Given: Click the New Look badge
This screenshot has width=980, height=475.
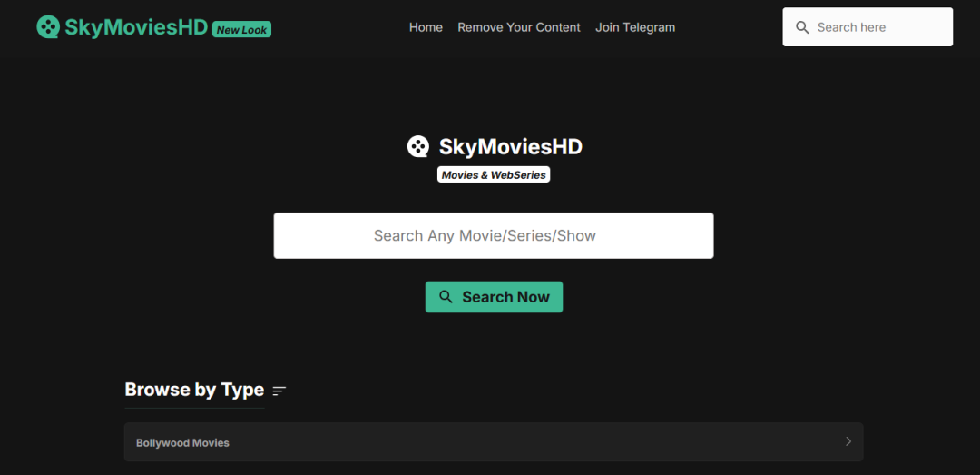Looking at the screenshot, I should [x=242, y=29].
